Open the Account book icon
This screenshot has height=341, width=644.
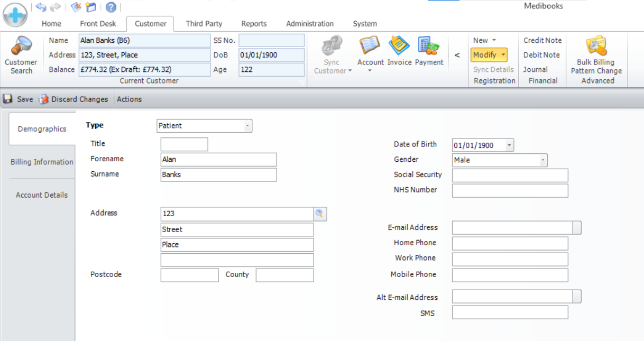click(x=370, y=46)
